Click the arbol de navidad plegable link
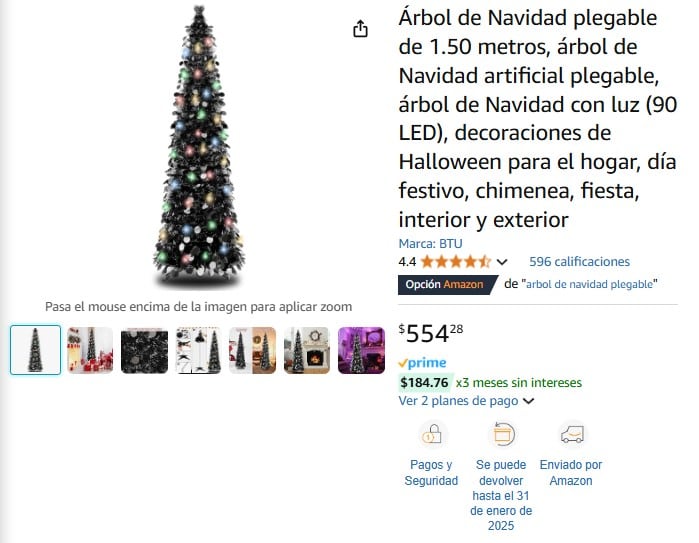 pyautogui.click(x=589, y=284)
